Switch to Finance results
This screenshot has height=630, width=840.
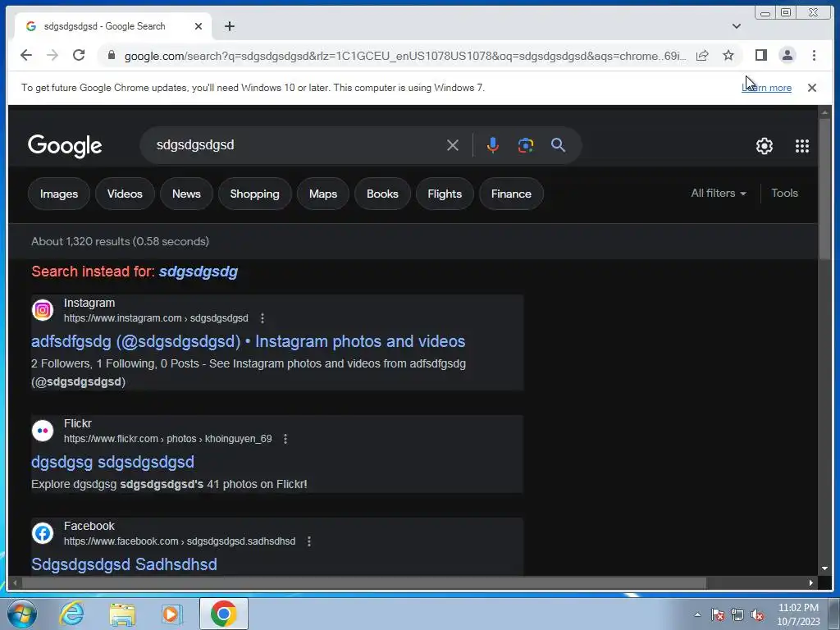click(511, 194)
